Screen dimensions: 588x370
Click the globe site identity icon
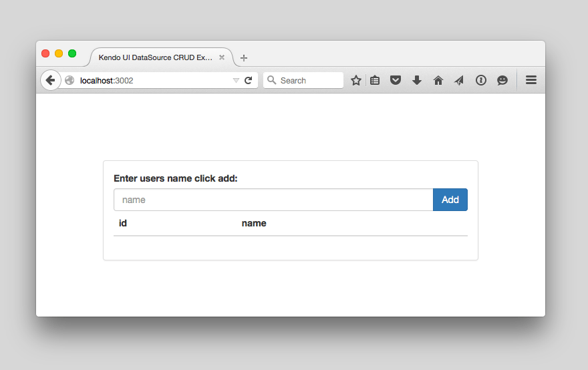point(69,80)
